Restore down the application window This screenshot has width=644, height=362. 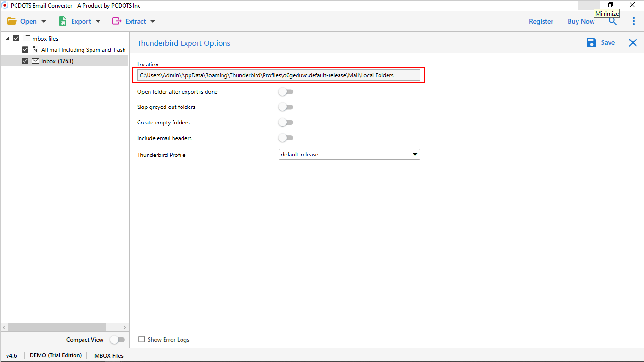coord(611,5)
